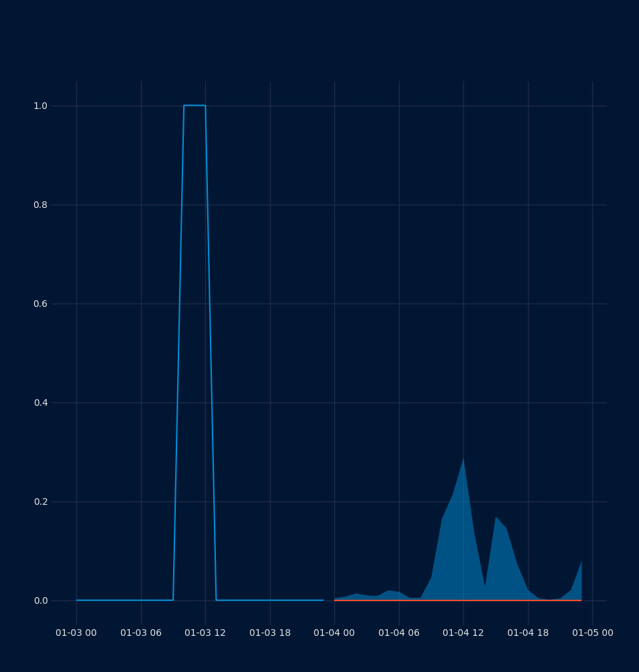This screenshot has height=672, width=639.
Task: Click the '01-03 18' x-axis tick label
Action: pyautogui.click(x=270, y=633)
